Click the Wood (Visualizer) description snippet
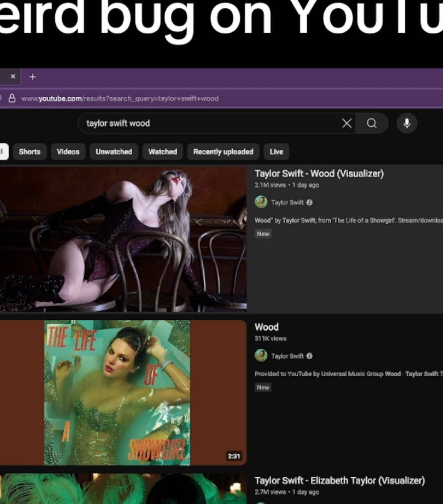This screenshot has width=443, height=504. pyautogui.click(x=348, y=221)
